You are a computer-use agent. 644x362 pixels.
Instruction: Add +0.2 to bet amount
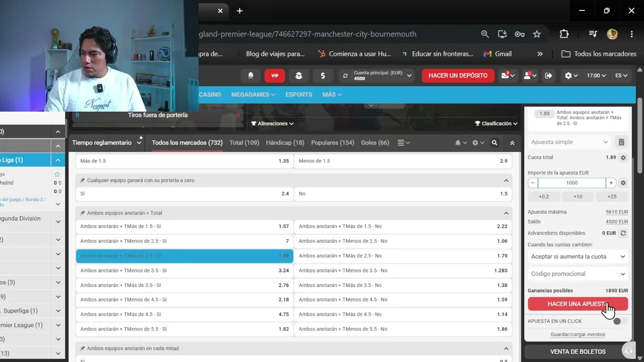[544, 197]
